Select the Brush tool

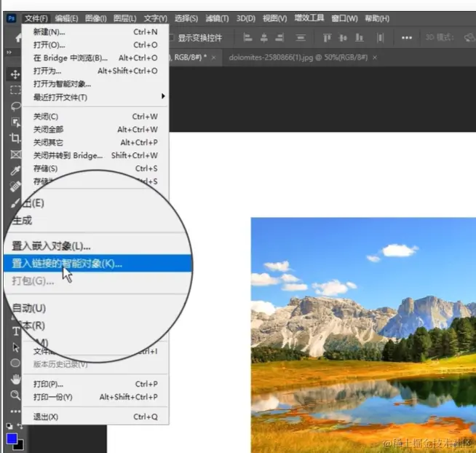click(15, 203)
